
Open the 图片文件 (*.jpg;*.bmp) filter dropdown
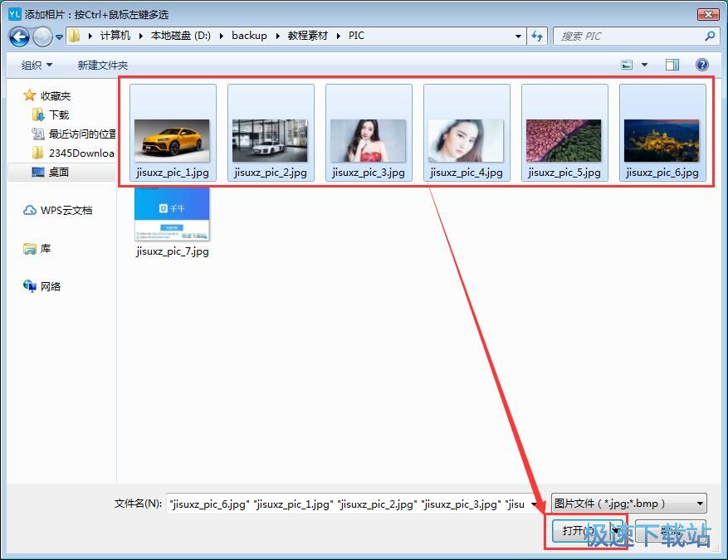(x=629, y=504)
